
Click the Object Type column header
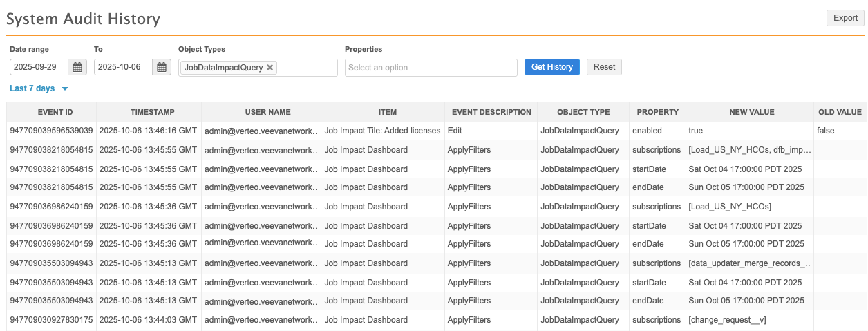coord(583,112)
